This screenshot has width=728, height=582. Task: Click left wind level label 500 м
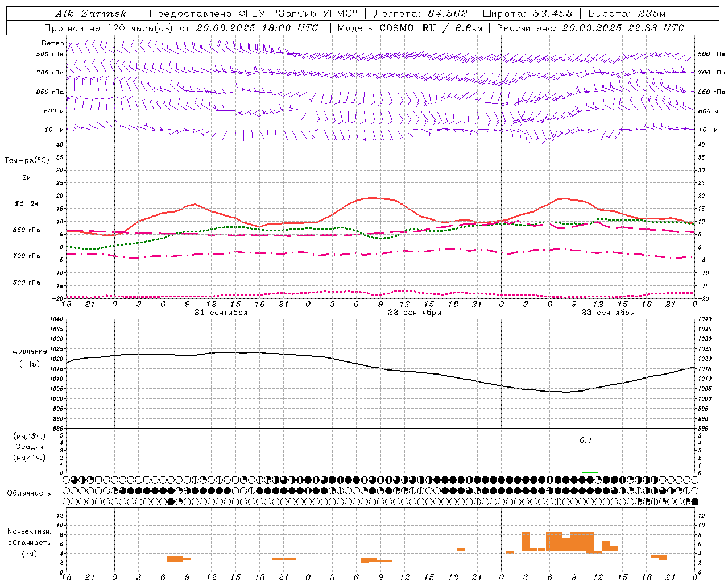click(53, 111)
